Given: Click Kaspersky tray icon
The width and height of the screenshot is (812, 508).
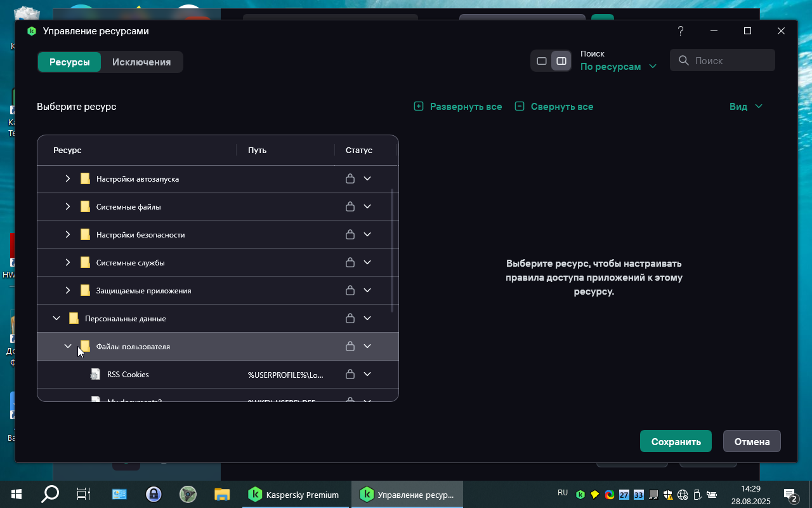Looking at the screenshot, I should (x=580, y=495).
